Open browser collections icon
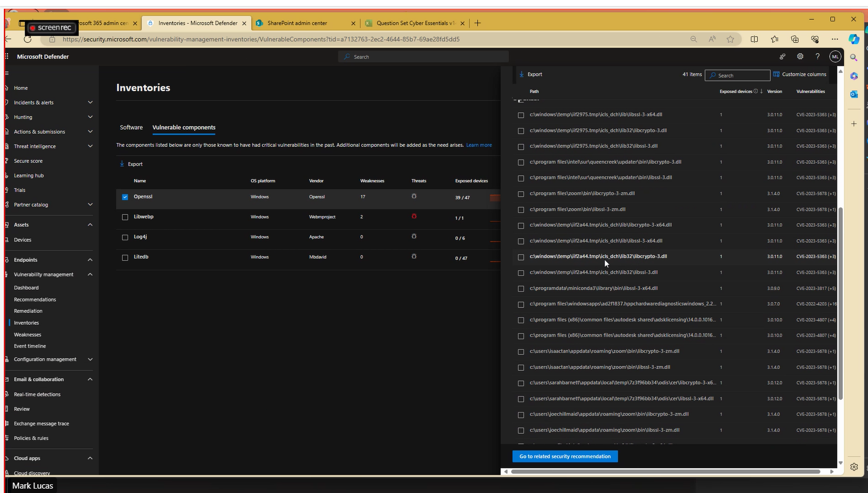Image resolution: width=868 pixels, height=493 pixels. (x=795, y=39)
